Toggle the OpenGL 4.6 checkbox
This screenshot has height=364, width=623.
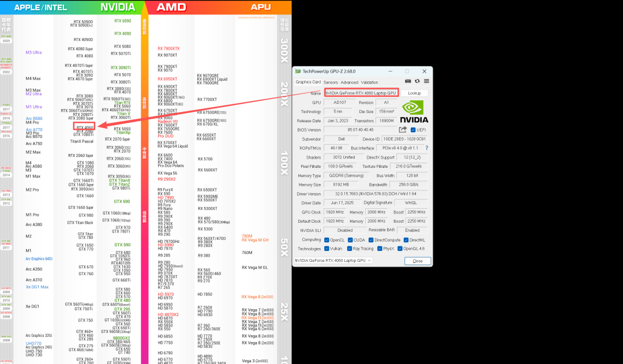point(400,249)
